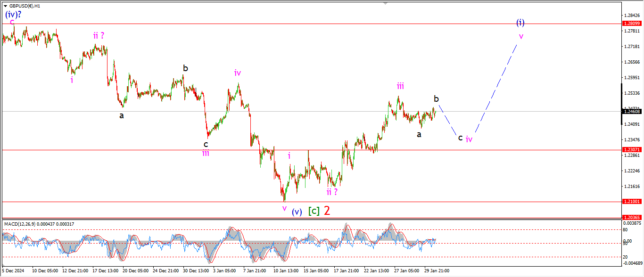Click the 1.23476 price scale value
Image resolution: width=644 pixels, height=277 pixels.
(x=632, y=140)
